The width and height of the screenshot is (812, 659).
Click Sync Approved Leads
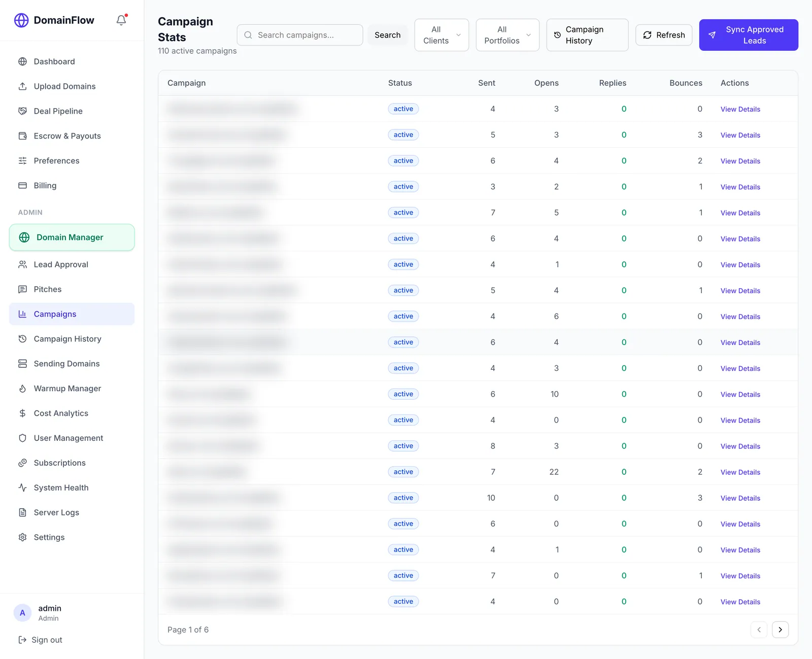point(749,35)
